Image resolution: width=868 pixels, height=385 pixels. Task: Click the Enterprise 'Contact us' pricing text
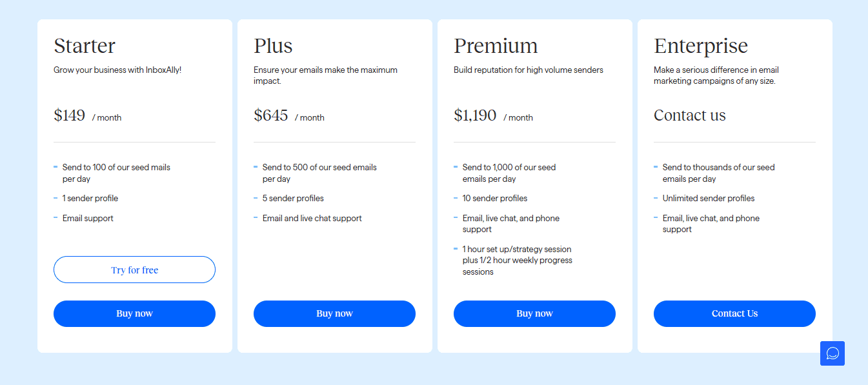[690, 115]
